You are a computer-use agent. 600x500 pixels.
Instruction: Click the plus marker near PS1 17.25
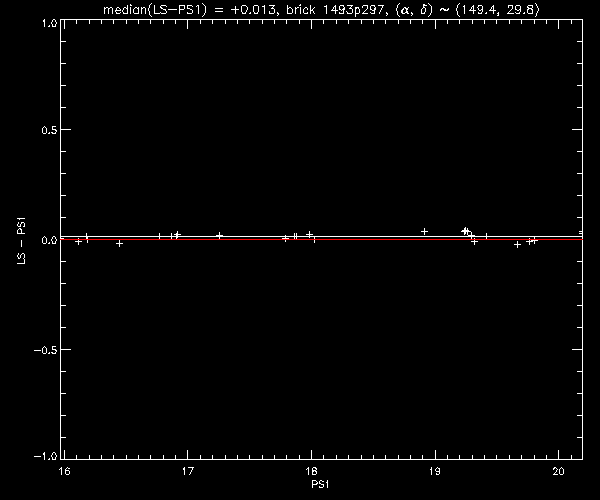coord(219,235)
